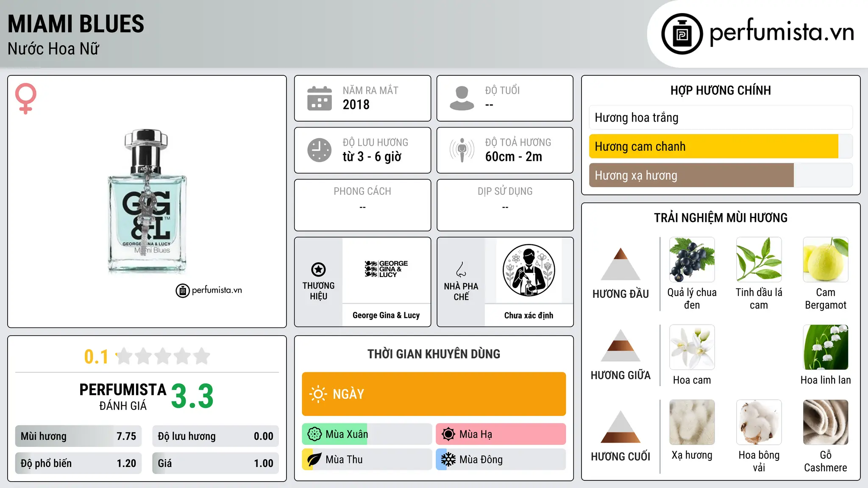Image resolution: width=868 pixels, height=488 pixels.
Task: Click the THỜI GIAN KHUYÊN DÙNG heading
Action: pos(434,354)
